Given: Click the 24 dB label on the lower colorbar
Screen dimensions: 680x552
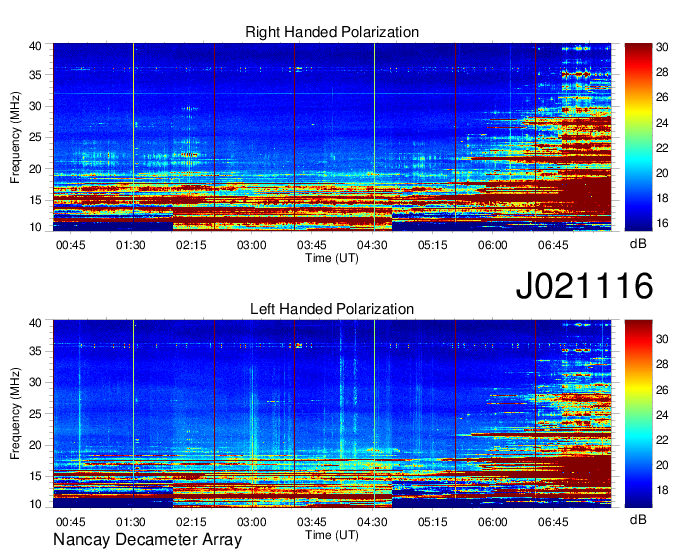Looking at the screenshot, I should click(x=662, y=415).
